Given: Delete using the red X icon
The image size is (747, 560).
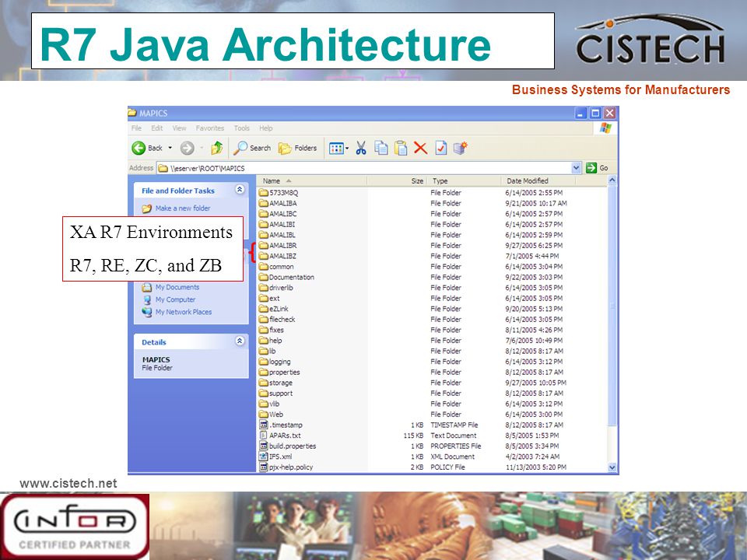Looking at the screenshot, I should [x=420, y=148].
